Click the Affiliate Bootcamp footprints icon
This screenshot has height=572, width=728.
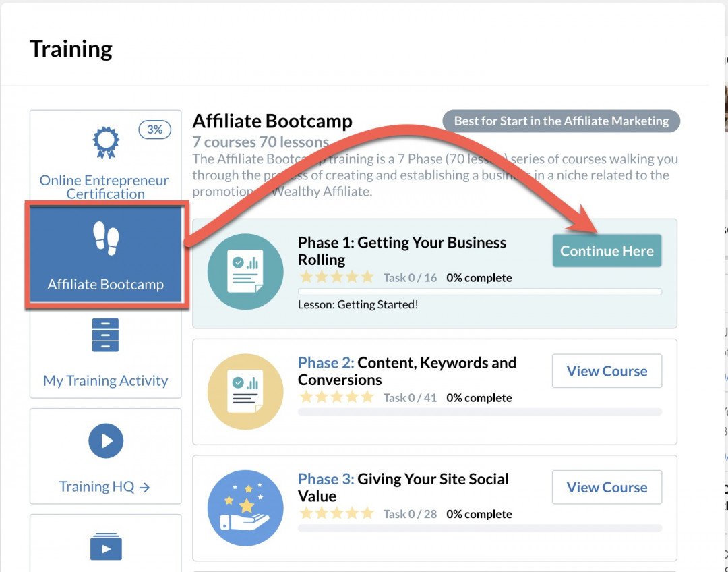click(106, 238)
